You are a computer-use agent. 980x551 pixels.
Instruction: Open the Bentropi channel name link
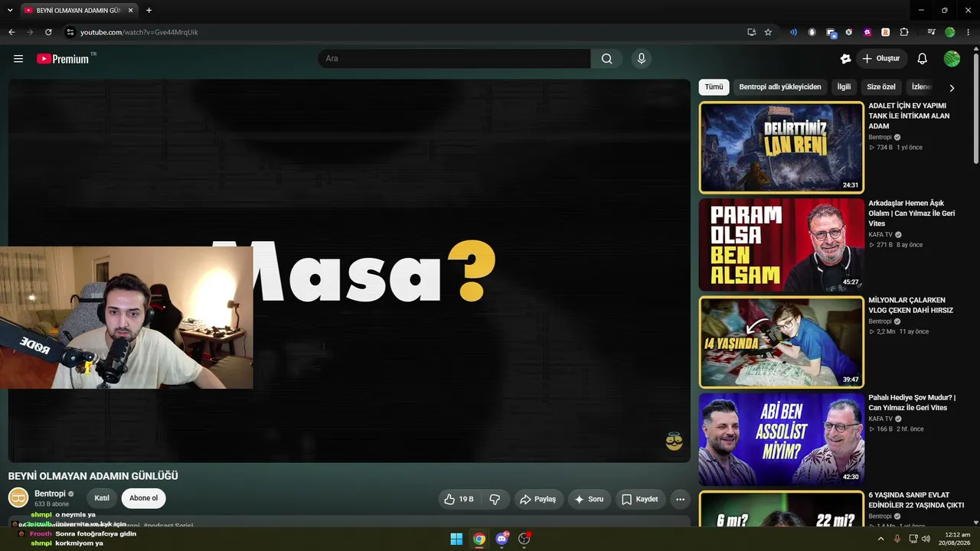pyautogui.click(x=50, y=494)
